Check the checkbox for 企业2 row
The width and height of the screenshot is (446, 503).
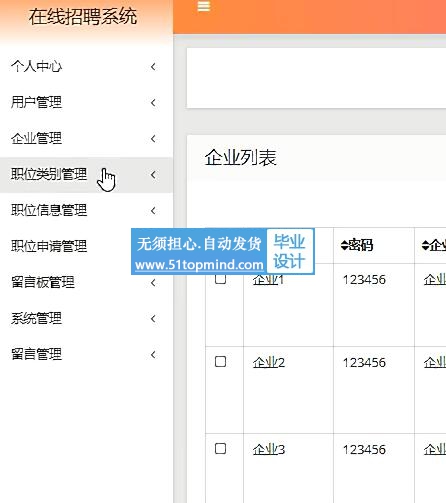pyautogui.click(x=220, y=362)
